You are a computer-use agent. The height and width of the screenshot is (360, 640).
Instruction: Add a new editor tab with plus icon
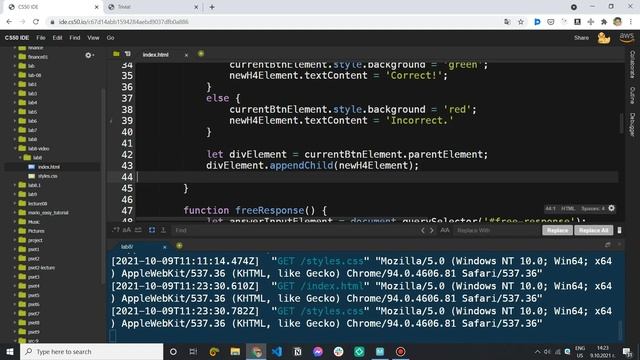tap(201, 54)
